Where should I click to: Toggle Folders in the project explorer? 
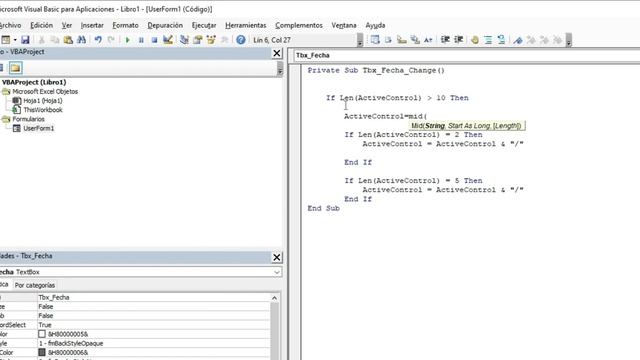[x=16, y=68]
